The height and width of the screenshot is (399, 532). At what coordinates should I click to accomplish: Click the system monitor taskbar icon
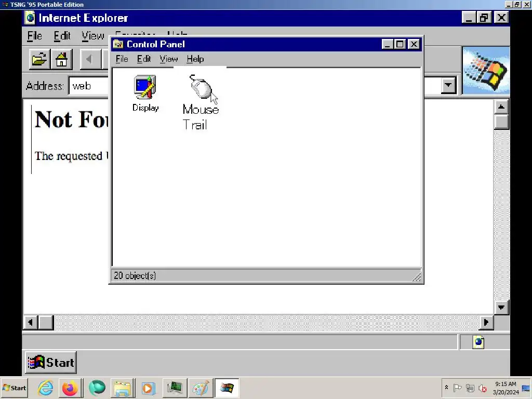(x=175, y=388)
